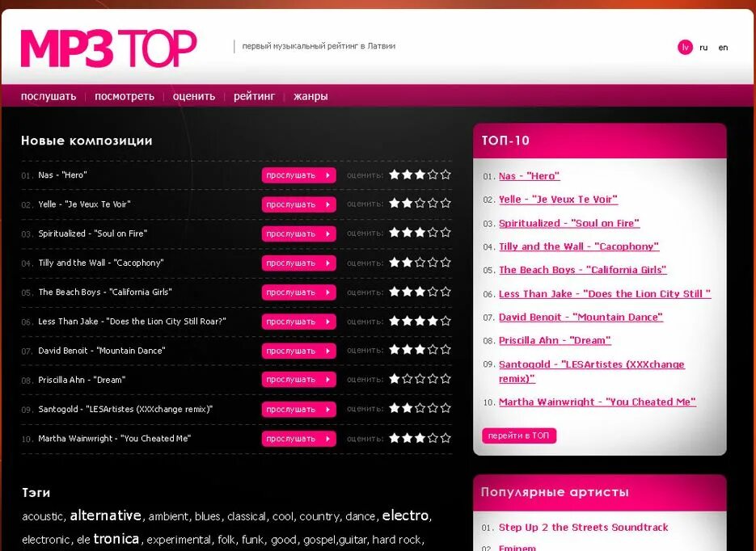Screen dimensions: 756x551
Task: Open TOP-10 link Spiritualized - Soul on Fire
Action: [x=569, y=224]
